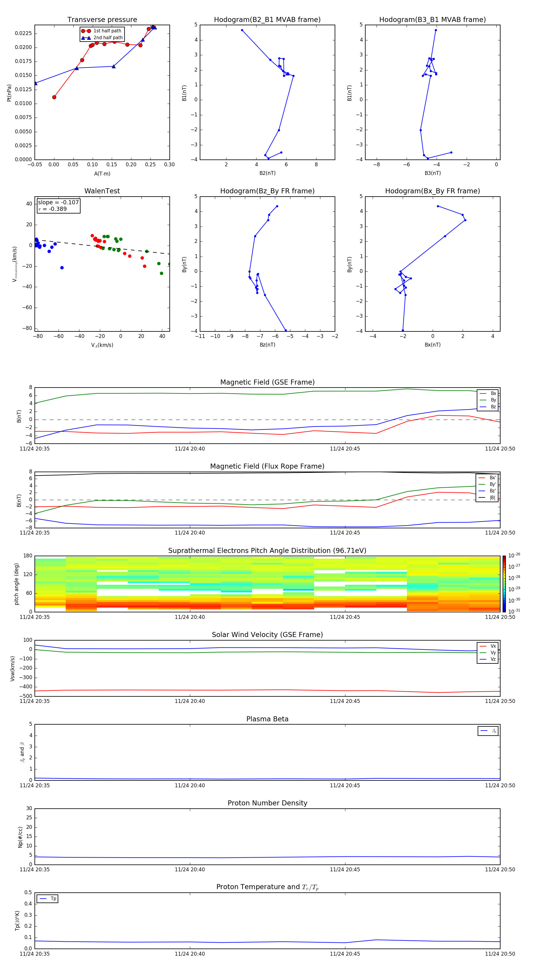Click the 'Hodogram(B2_B1 MVAB frame)' plot title
Viewport: 535px width, 980px height.
(x=267, y=20)
